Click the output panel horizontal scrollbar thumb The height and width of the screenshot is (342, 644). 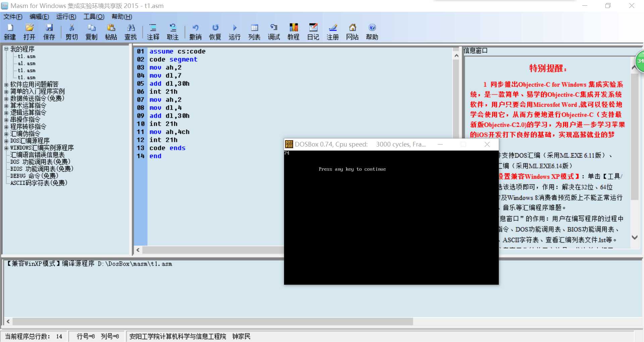[213, 321]
